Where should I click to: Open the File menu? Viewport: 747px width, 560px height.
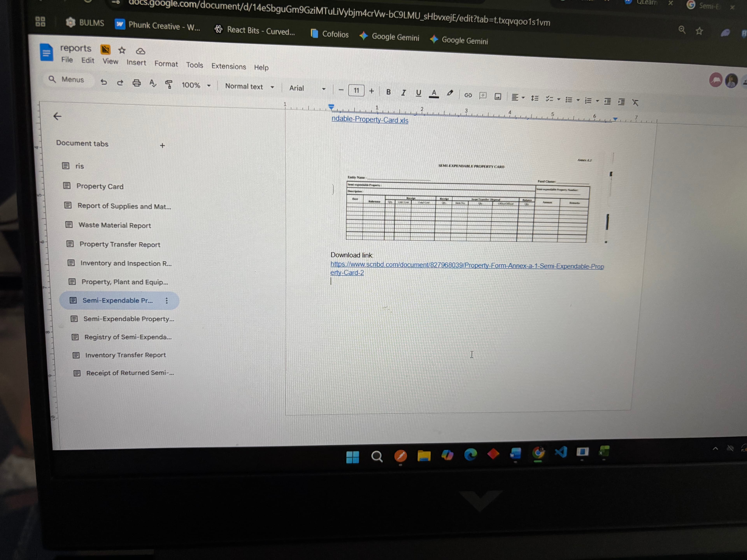[x=67, y=60]
